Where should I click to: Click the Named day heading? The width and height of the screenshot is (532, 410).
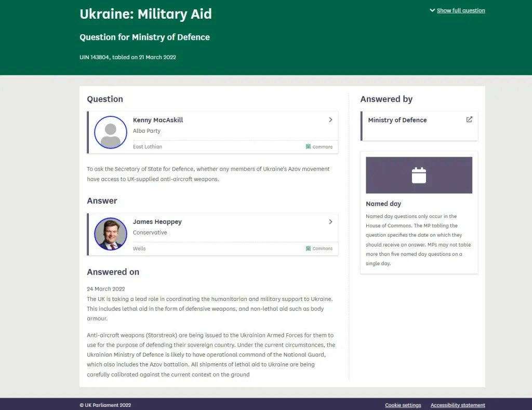tap(383, 203)
